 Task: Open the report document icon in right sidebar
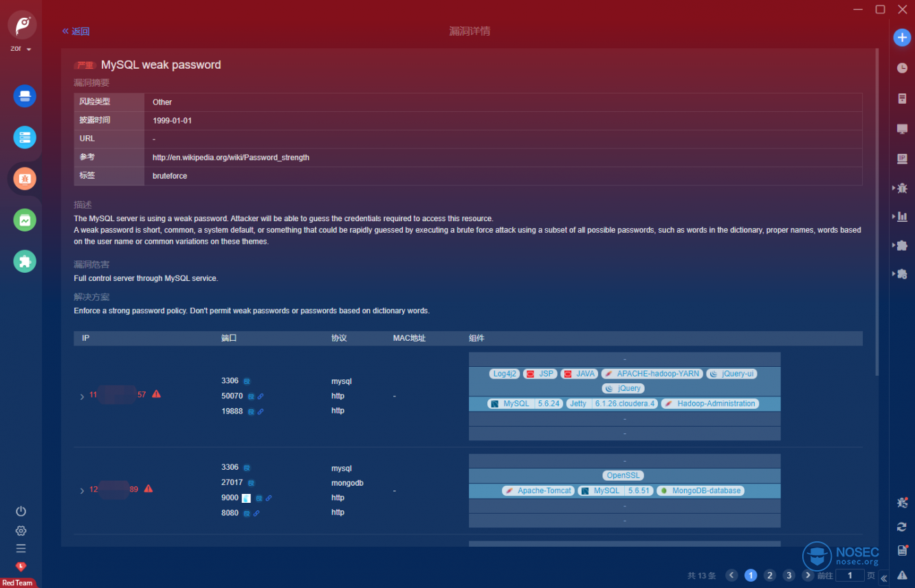click(x=902, y=98)
